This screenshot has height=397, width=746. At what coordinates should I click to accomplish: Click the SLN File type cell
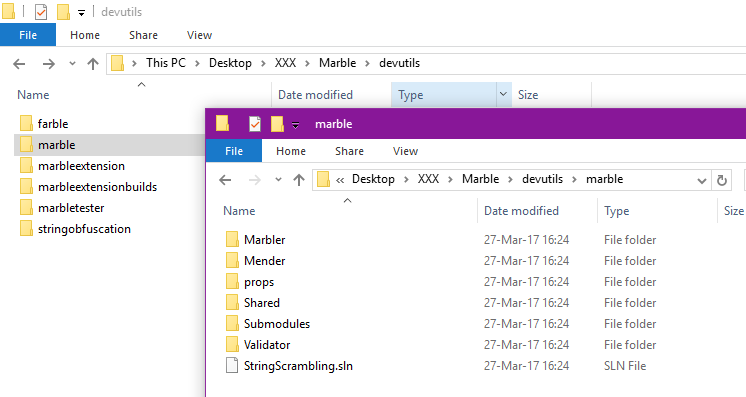[625, 366]
